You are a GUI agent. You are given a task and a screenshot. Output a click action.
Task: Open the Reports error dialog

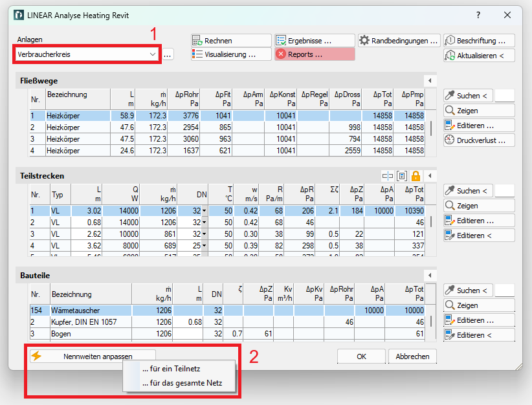(x=314, y=54)
